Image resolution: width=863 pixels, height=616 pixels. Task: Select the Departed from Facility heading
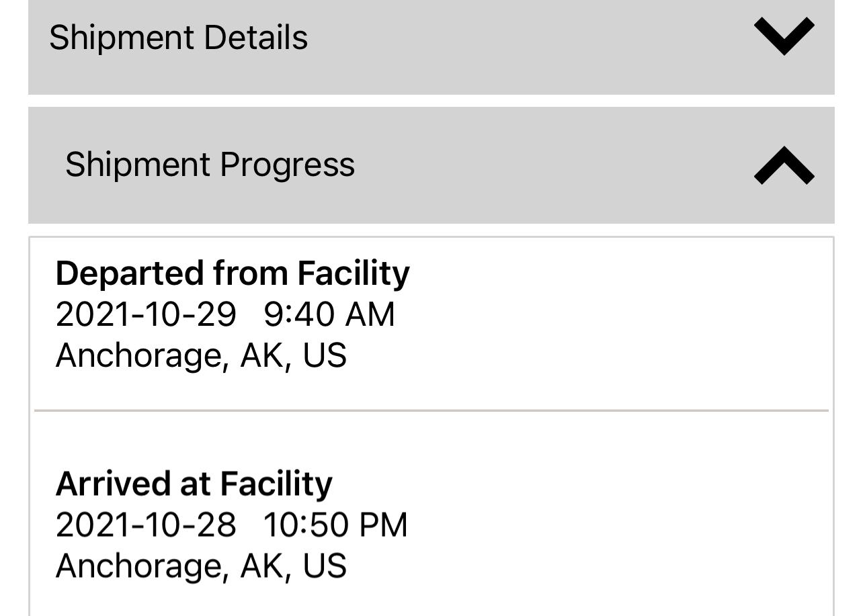tap(233, 273)
